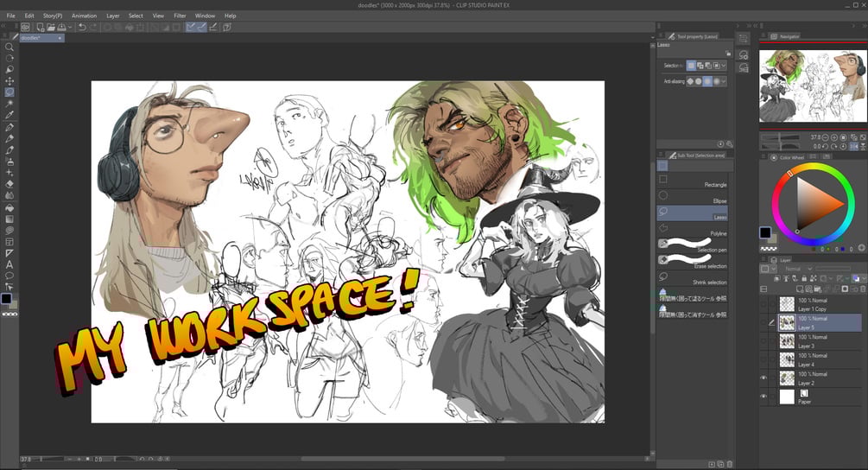Select the Fill bucket tool
The image size is (868, 470).
coord(10,207)
